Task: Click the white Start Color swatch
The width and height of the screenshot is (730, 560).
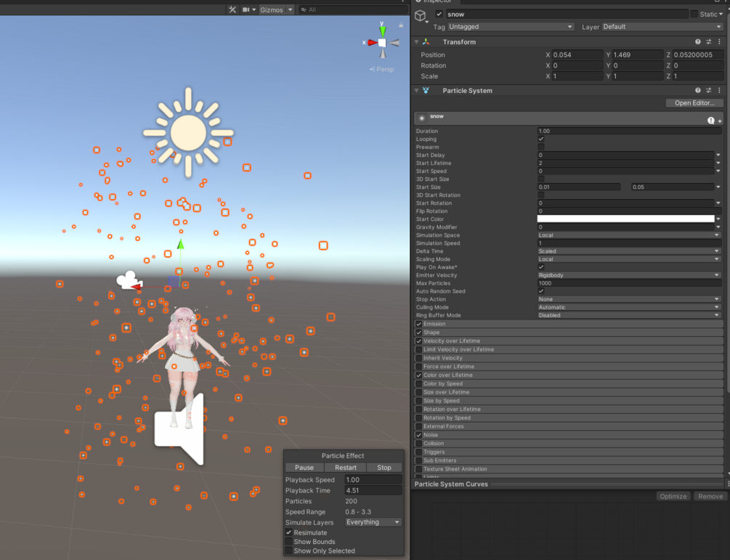Action: coord(625,219)
